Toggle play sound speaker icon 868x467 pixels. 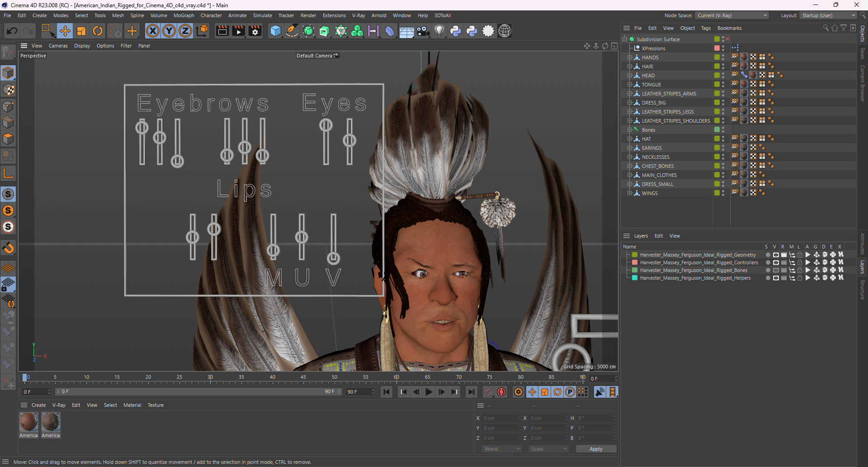(x=600, y=392)
